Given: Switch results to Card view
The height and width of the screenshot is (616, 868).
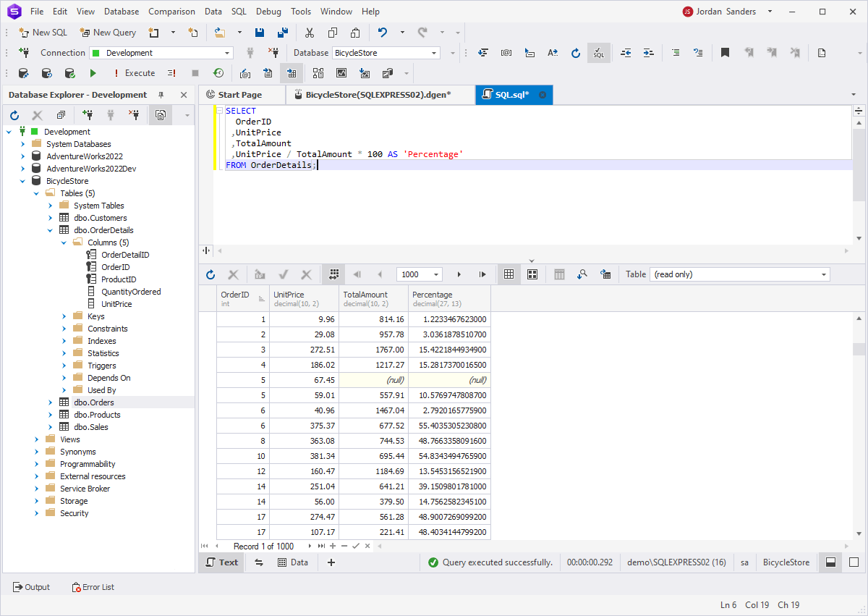Looking at the screenshot, I should (532, 274).
